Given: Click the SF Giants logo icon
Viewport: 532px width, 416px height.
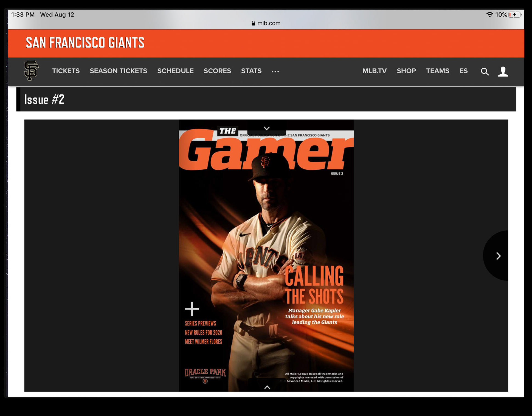Looking at the screenshot, I should click(x=31, y=71).
